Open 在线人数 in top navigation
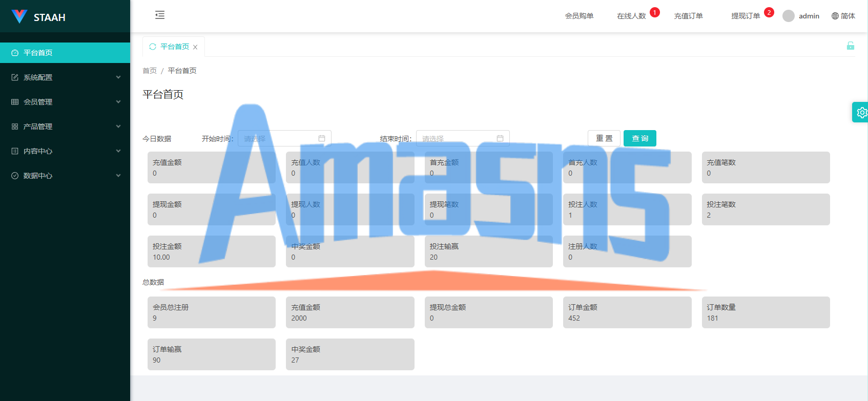This screenshot has width=868, height=401. coord(631,16)
